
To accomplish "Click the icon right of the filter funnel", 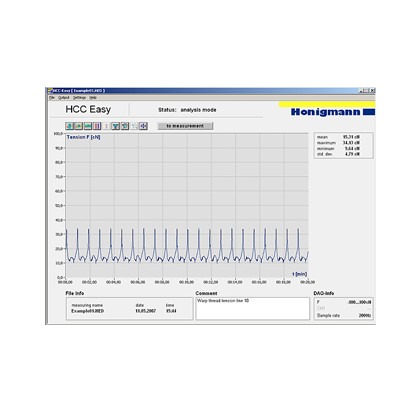I will pos(125,126).
